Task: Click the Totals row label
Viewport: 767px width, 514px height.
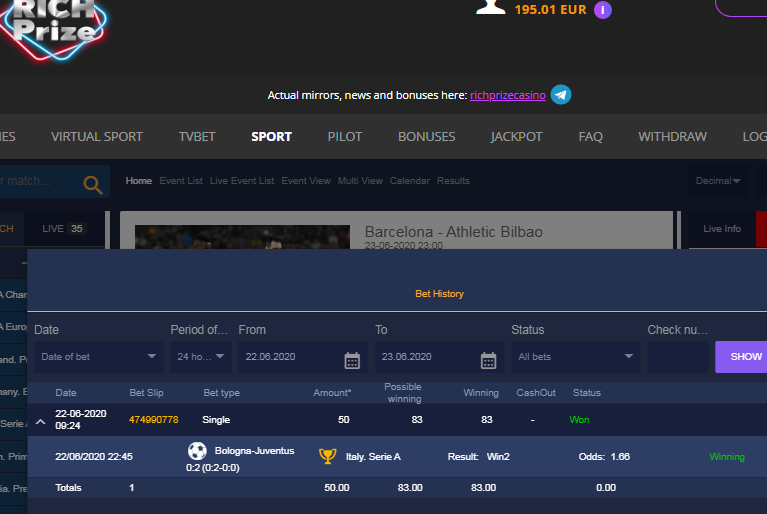Action: point(68,488)
